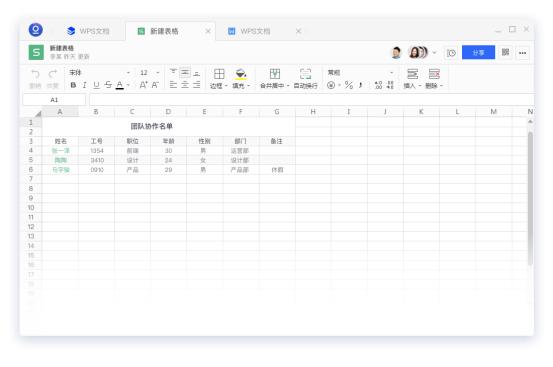The image size is (553, 367).
Task: Apply the black font color
Action: click(x=120, y=85)
